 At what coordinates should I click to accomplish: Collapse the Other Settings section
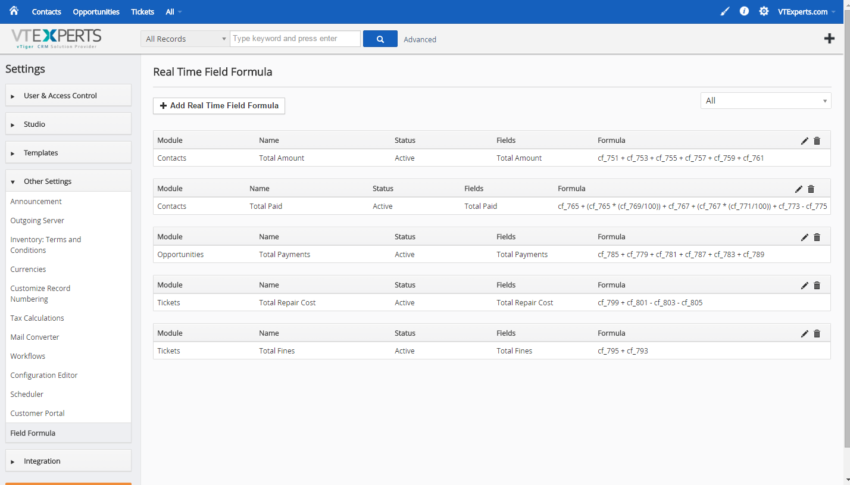[68, 182]
